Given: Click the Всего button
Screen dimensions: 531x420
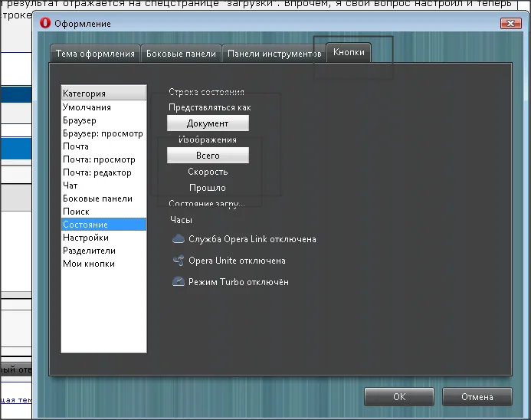Looking at the screenshot, I should 208,156.
